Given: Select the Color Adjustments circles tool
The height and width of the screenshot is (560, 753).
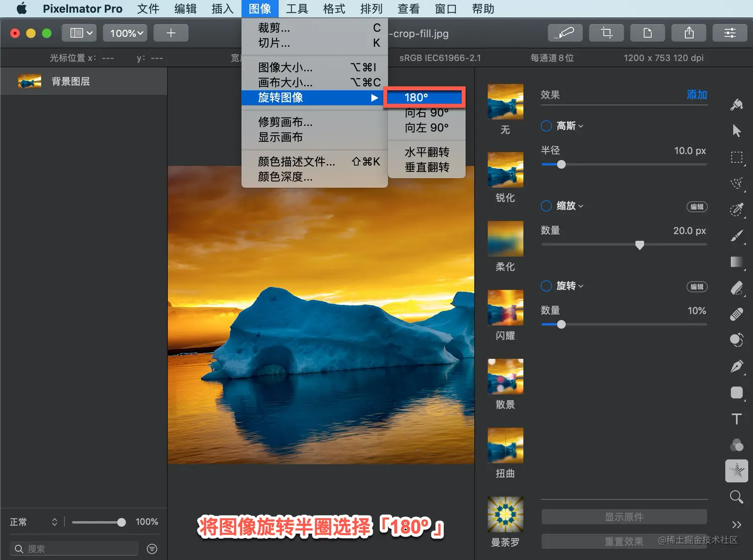Looking at the screenshot, I should coord(737,445).
